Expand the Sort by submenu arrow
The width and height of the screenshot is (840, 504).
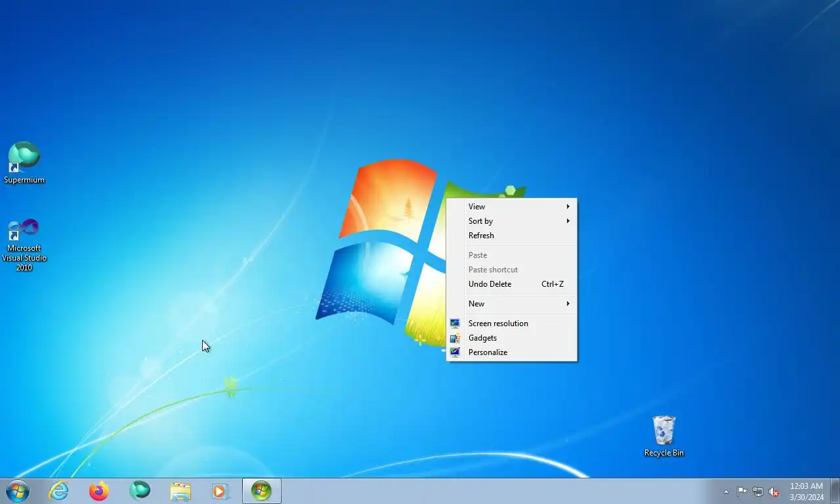click(x=568, y=221)
